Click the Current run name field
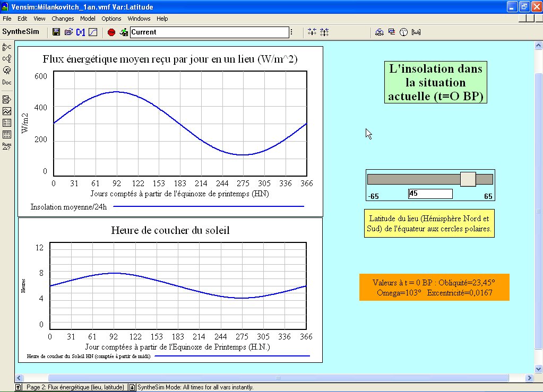 click(x=209, y=32)
